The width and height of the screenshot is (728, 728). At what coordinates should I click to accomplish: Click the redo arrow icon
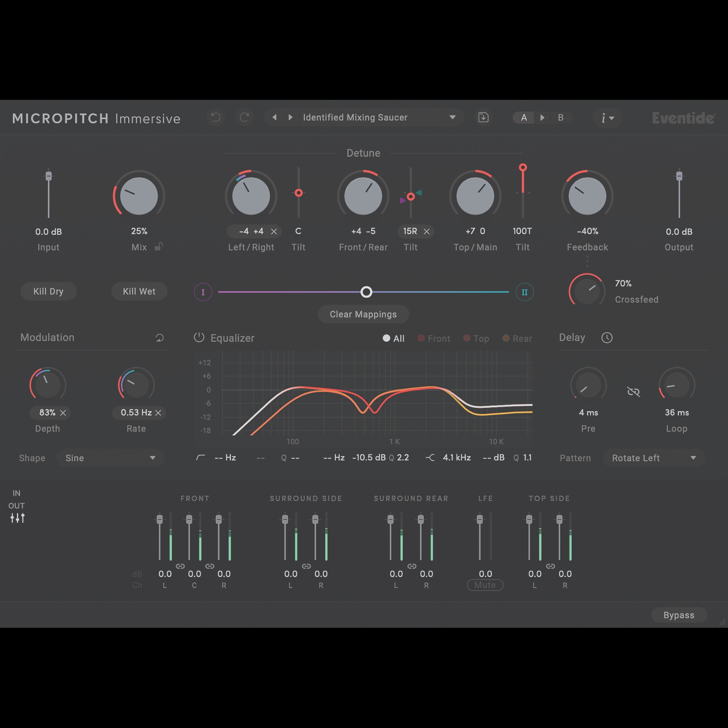coord(245,118)
